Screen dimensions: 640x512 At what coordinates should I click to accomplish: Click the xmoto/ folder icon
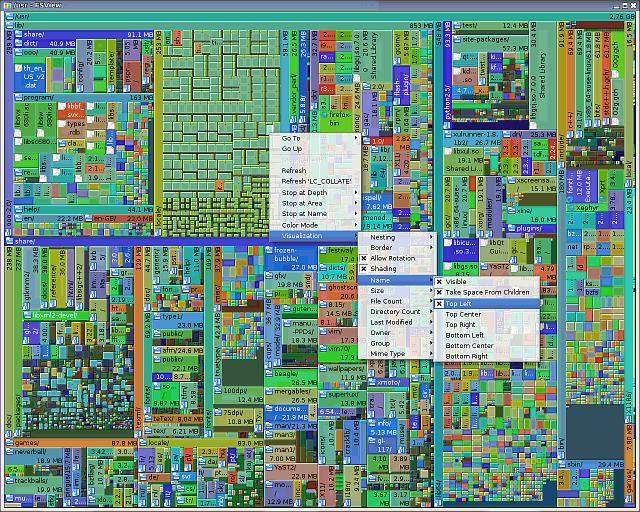(372, 382)
